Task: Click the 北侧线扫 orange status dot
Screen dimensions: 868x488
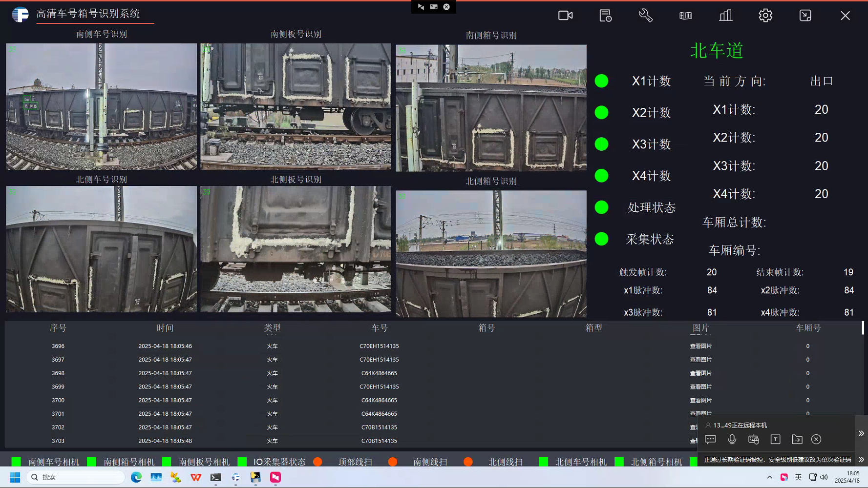Action: [x=468, y=462]
